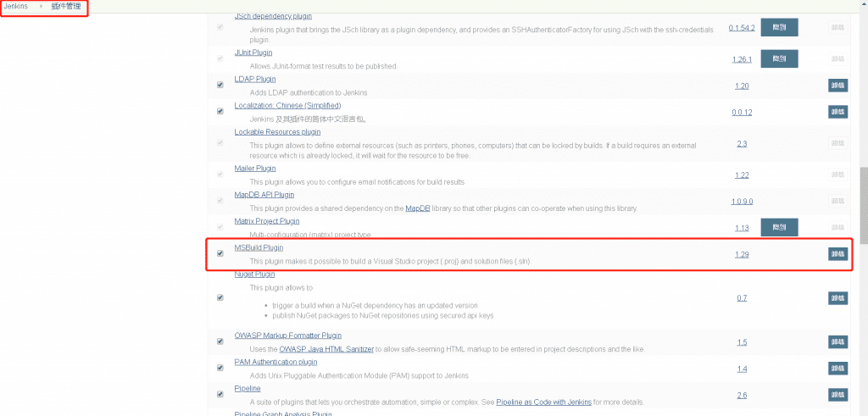Click JUnit version 1.26.1 link
This screenshot has width=868, height=416.
pos(742,59)
